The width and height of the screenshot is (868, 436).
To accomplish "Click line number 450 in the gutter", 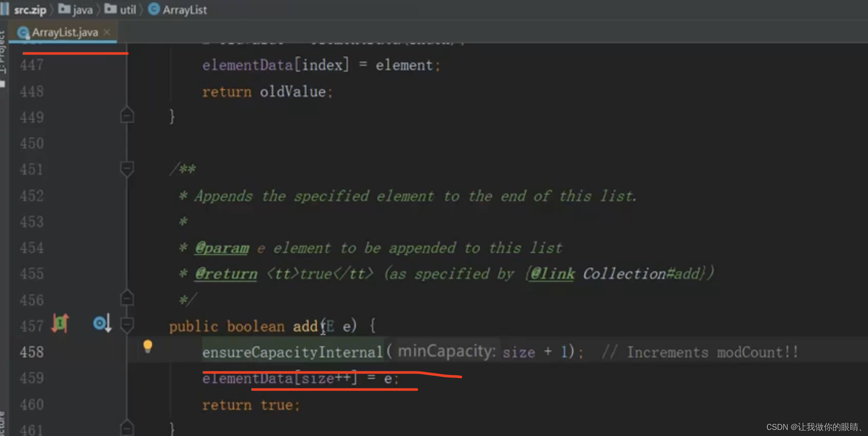I will coord(32,143).
